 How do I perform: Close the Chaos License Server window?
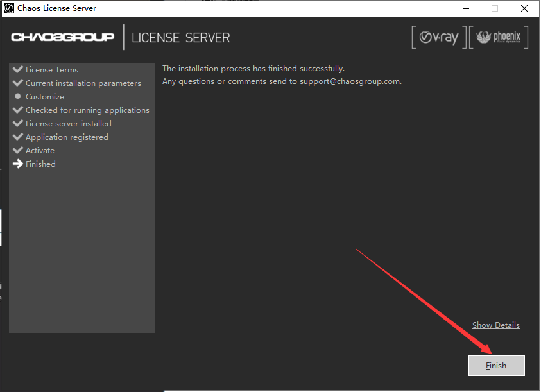[524, 8]
